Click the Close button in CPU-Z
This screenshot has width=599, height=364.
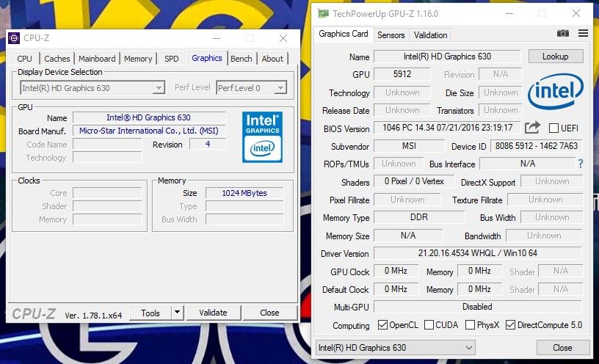269,313
